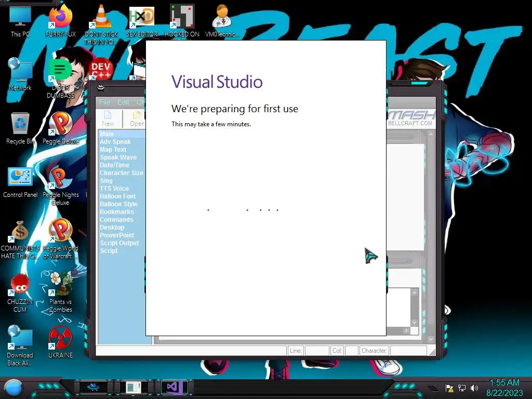Open the HOOKED ON desktop shortcut
Image resolution: width=532 pixels, height=399 pixels.
[182, 21]
